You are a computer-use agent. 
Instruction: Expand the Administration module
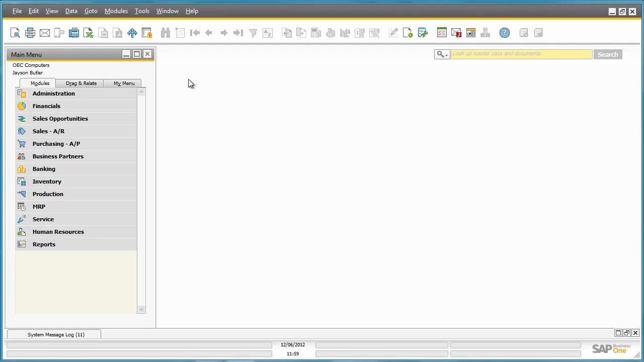click(76, 94)
